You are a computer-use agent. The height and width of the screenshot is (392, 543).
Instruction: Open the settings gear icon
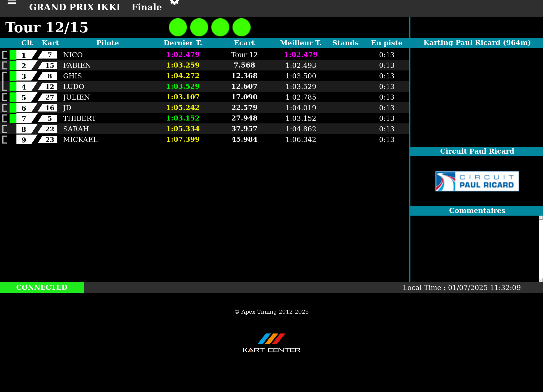click(x=174, y=2)
